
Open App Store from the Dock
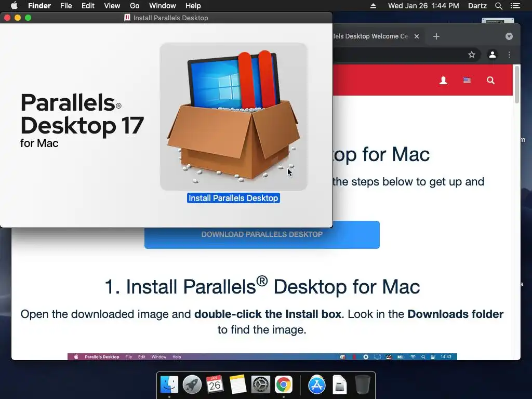(316, 385)
